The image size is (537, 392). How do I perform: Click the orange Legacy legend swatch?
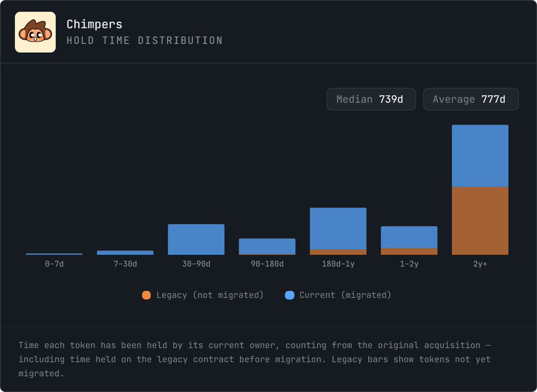click(x=146, y=295)
